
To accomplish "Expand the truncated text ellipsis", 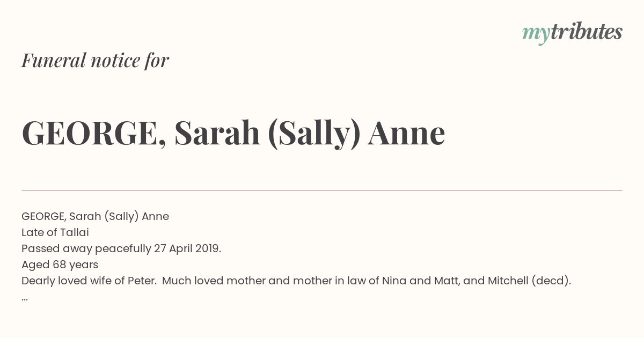I will 25,298.
